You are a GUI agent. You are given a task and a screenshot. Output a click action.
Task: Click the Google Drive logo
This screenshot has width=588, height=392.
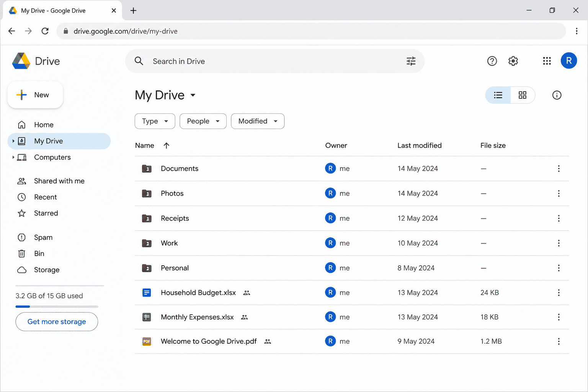pyautogui.click(x=21, y=61)
